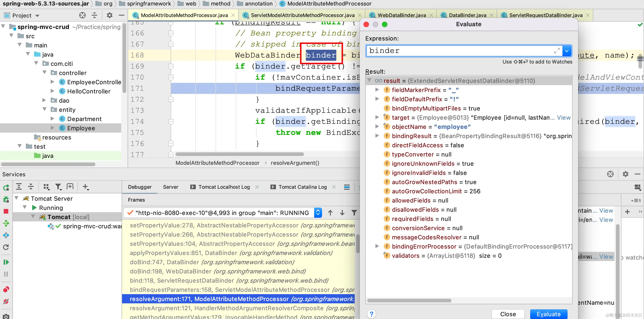This screenshot has width=644, height=319.
Task: Click the Add Service plus icon
Action: point(86,187)
